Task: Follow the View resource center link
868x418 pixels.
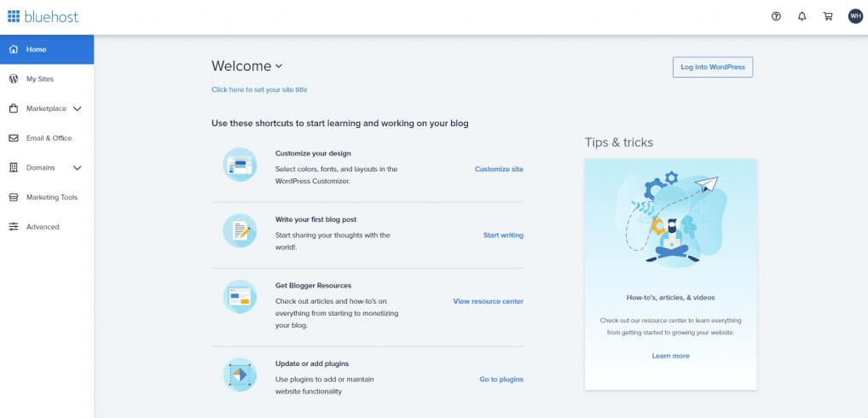Action: 489,301
